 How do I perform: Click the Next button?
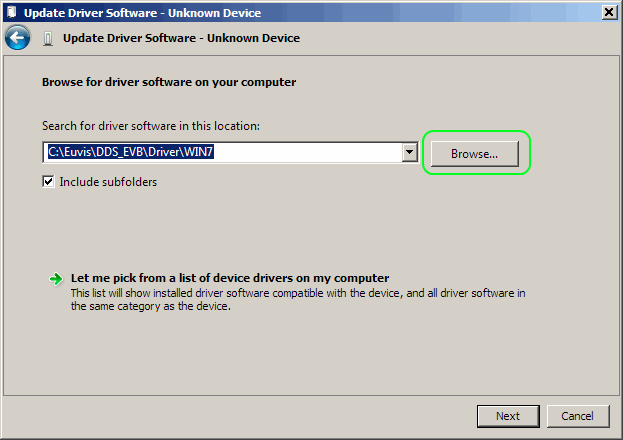coord(508,415)
